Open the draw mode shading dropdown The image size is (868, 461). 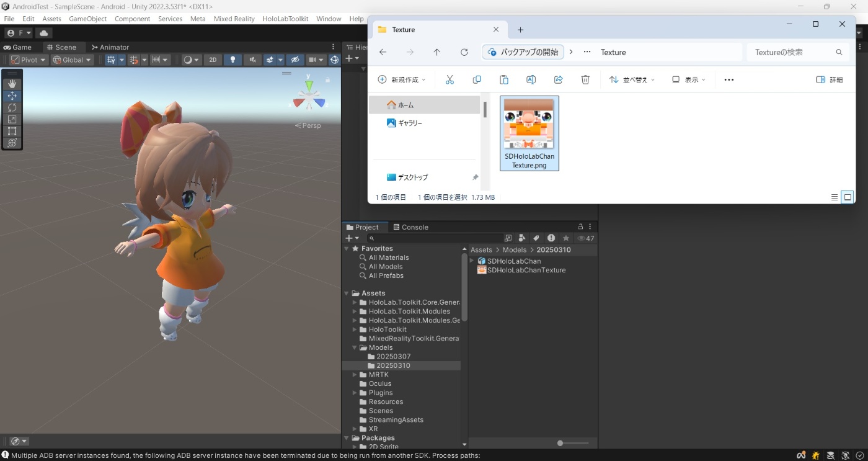click(191, 60)
